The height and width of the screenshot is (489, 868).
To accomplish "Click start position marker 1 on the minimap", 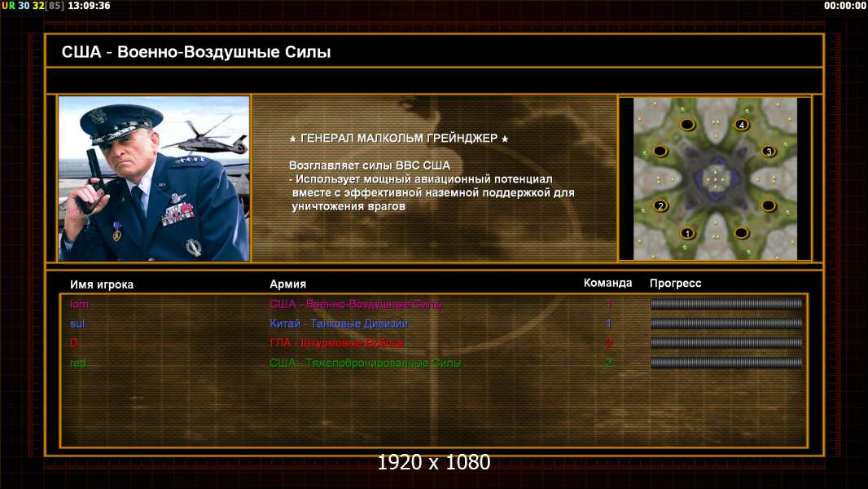I will (x=687, y=233).
